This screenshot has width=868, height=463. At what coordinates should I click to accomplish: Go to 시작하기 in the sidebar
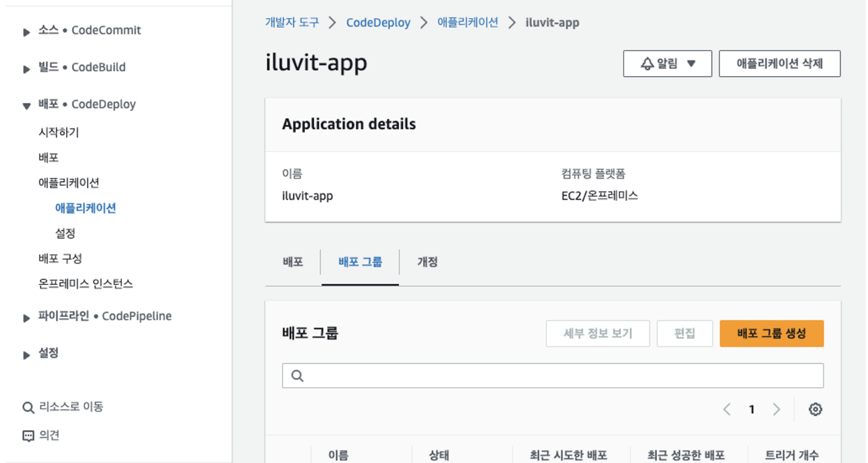click(59, 133)
